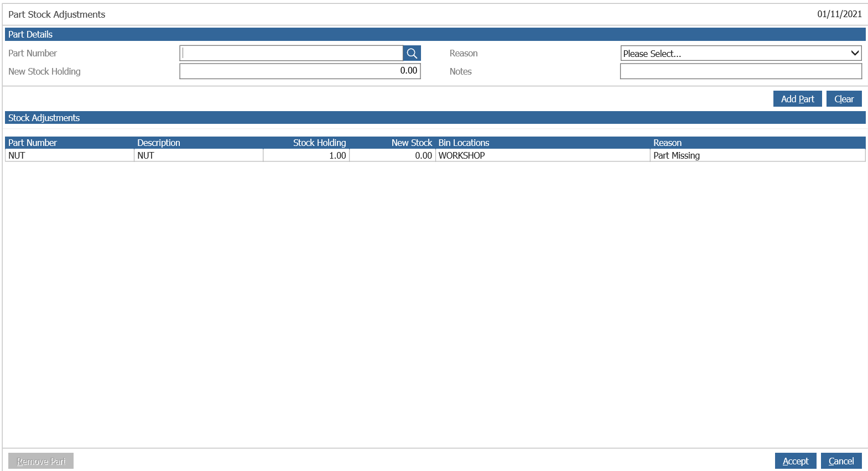The width and height of the screenshot is (868, 471).
Task: Click the part number search magnifier icon
Action: (412, 53)
